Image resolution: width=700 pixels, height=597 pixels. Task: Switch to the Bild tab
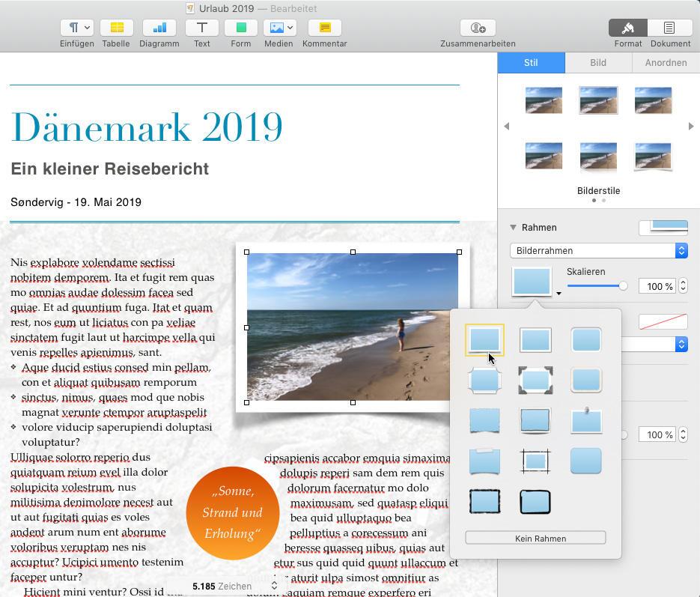[x=597, y=63]
